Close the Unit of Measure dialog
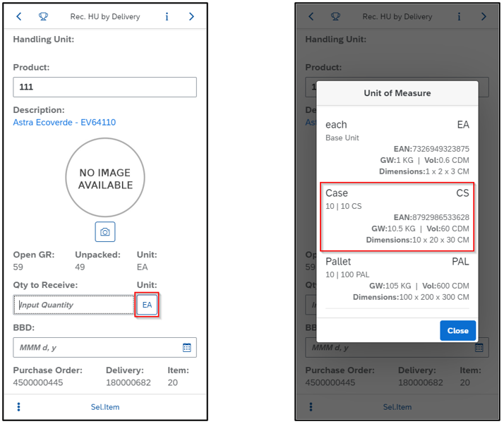The width and height of the screenshot is (504, 424). click(457, 330)
